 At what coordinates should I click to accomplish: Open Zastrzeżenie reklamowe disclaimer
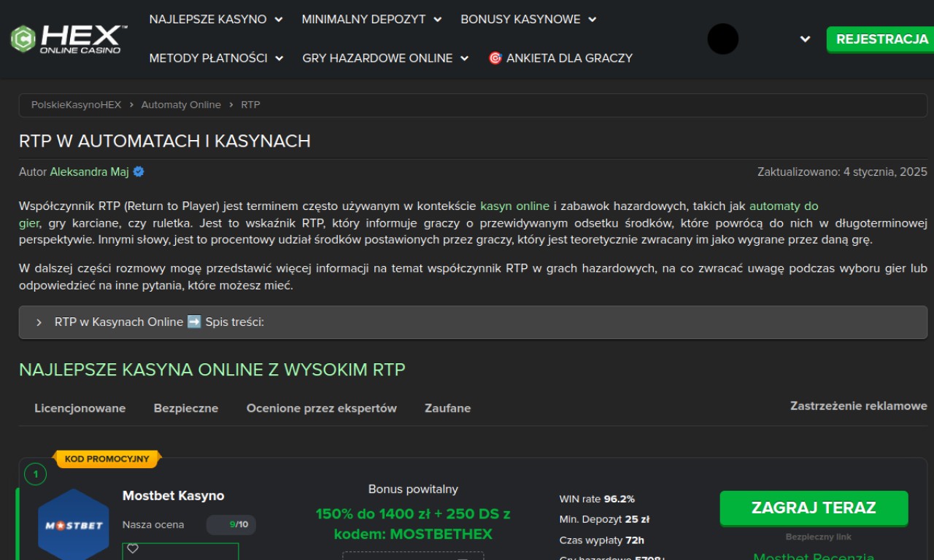pos(858,405)
